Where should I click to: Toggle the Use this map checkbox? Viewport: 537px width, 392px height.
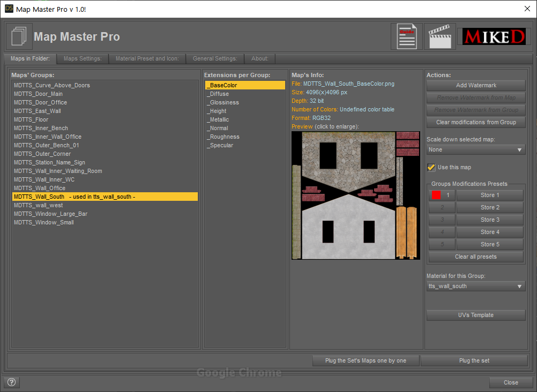pyautogui.click(x=431, y=168)
